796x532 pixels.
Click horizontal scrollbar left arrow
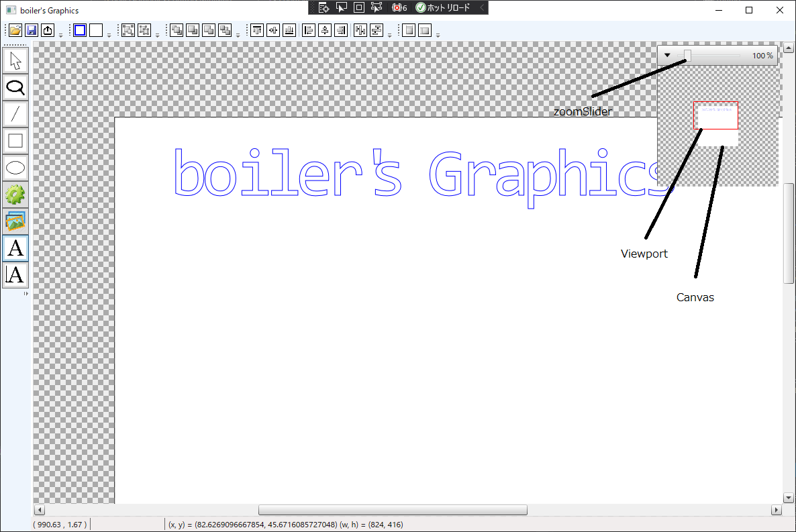(x=40, y=510)
